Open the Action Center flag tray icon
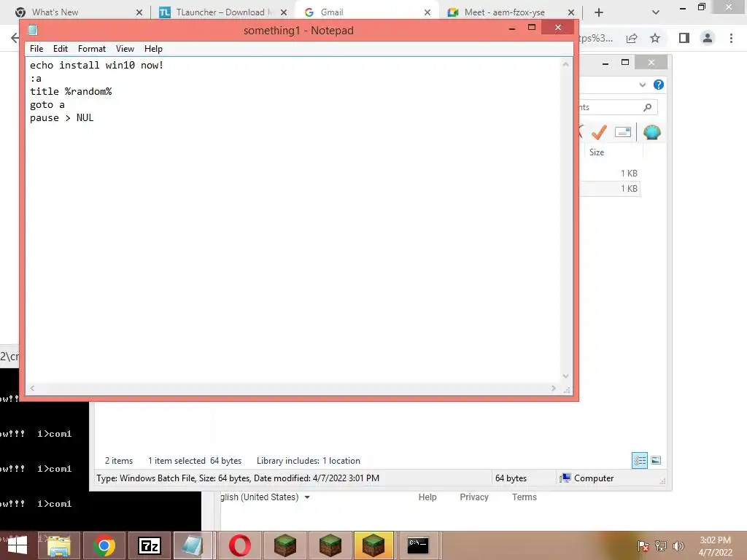747x560 pixels. point(643,545)
